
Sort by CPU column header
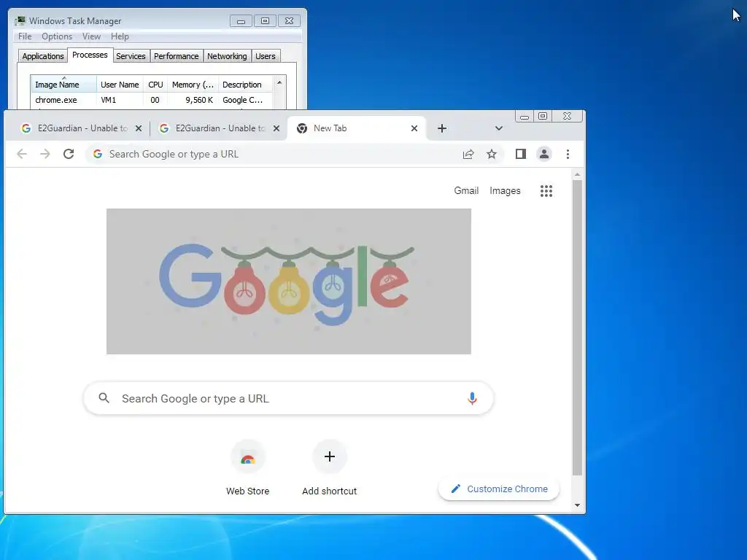(155, 85)
